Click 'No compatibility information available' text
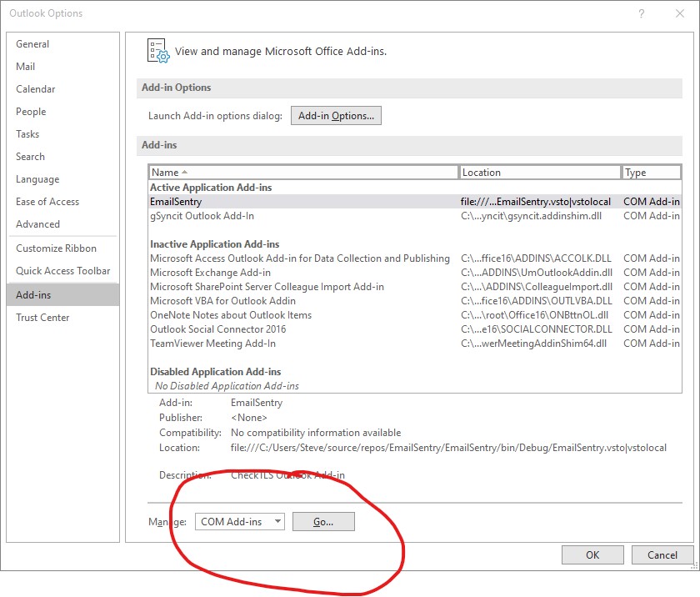 tap(316, 433)
